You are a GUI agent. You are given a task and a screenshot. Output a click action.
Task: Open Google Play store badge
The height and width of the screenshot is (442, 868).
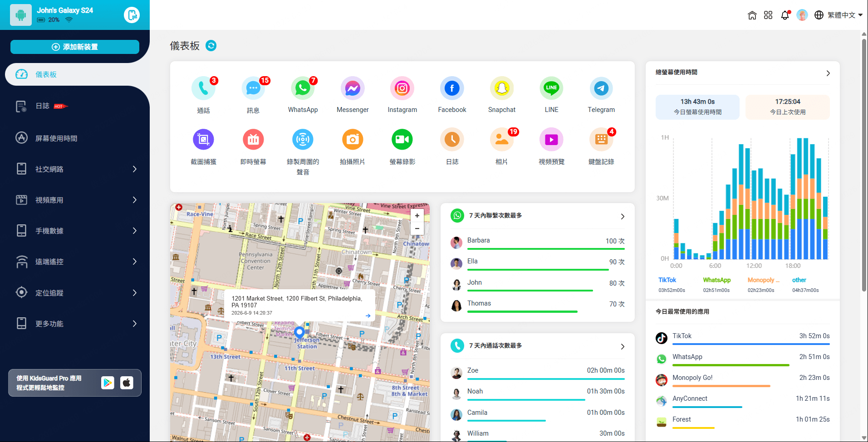108,383
